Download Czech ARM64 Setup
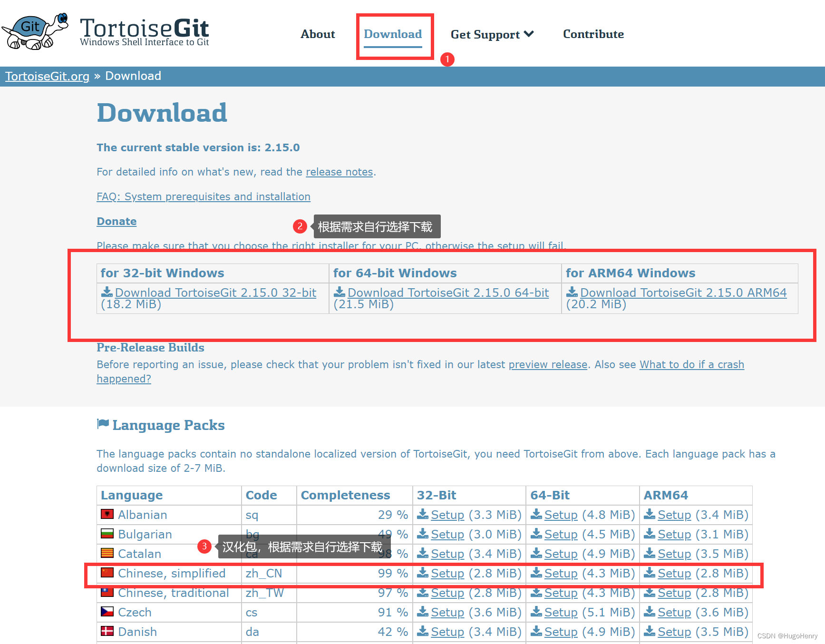Screen dimensions: 825x644 (674, 612)
